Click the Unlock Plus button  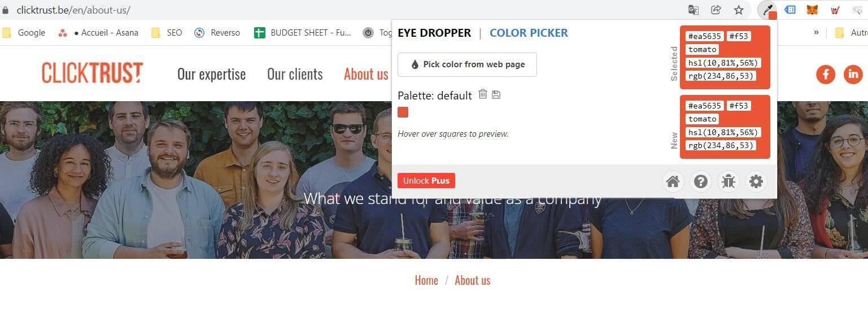(426, 181)
